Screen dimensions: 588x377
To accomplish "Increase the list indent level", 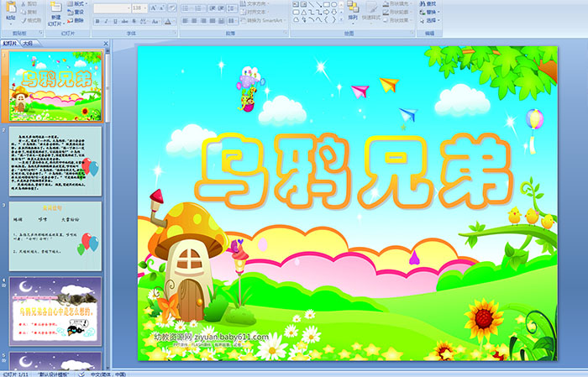I will point(220,8).
